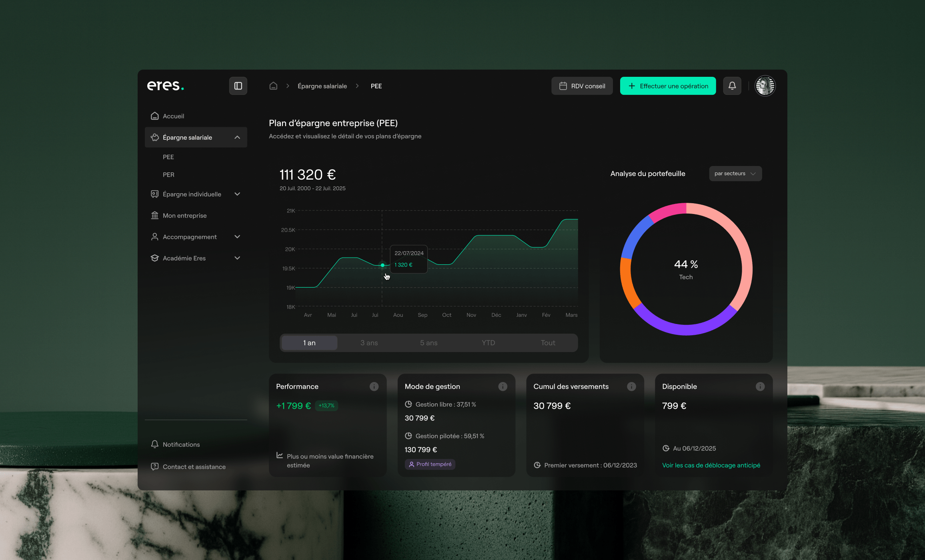Viewport: 925px width, 560px height.
Task: Open the par secteurs dropdown
Action: (735, 174)
